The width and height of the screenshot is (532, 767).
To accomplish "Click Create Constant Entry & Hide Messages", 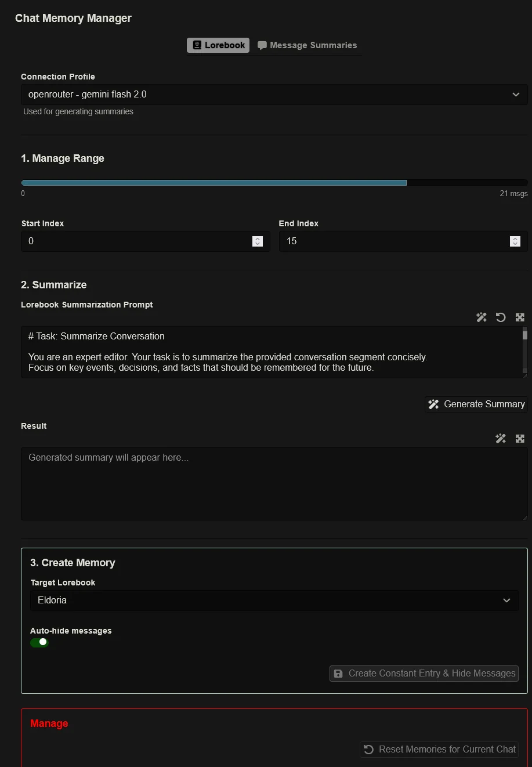I will coord(424,674).
